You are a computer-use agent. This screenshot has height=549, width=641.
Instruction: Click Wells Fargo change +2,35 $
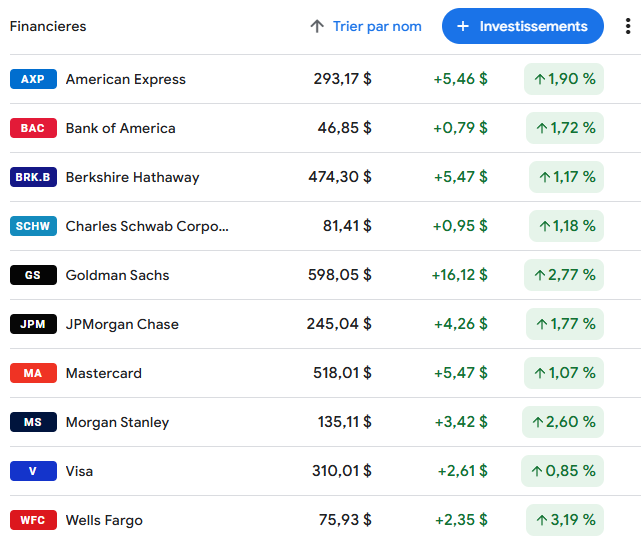(461, 520)
